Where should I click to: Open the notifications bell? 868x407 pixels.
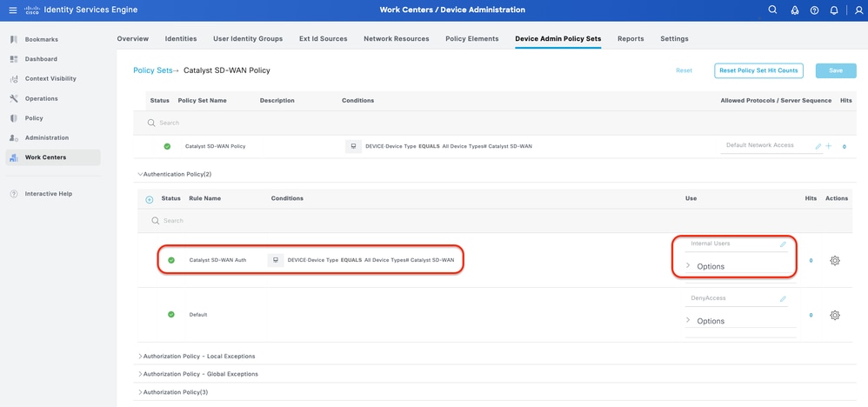pyautogui.click(x=834, y=10)
